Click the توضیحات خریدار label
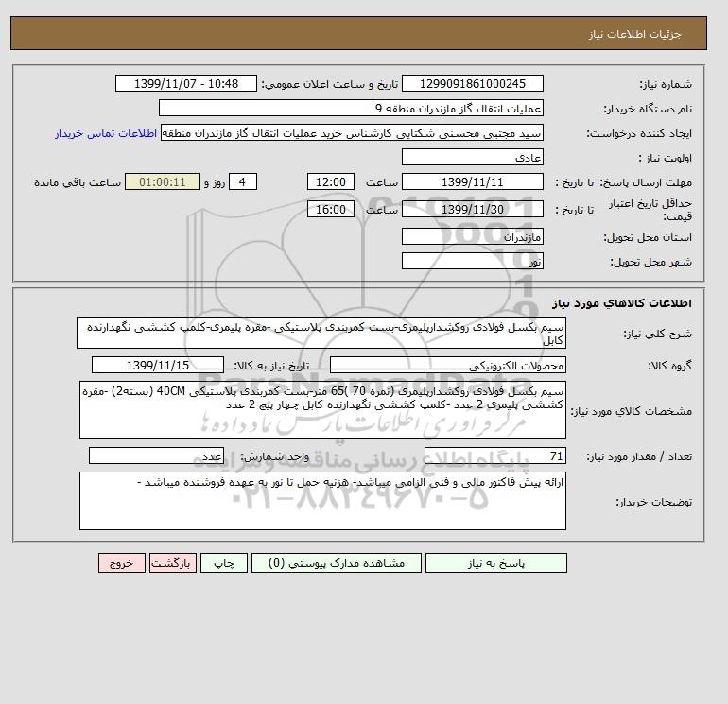The width and height of the screenshot is (728, 704). (654, 502)
